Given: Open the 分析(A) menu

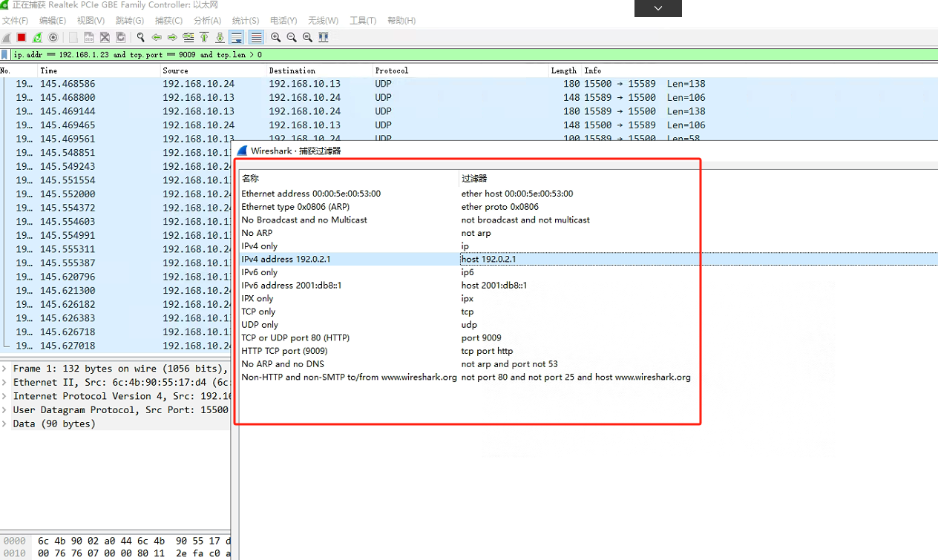Looking at the screenshot, I should pyautogui.click(x=207, y=21).
